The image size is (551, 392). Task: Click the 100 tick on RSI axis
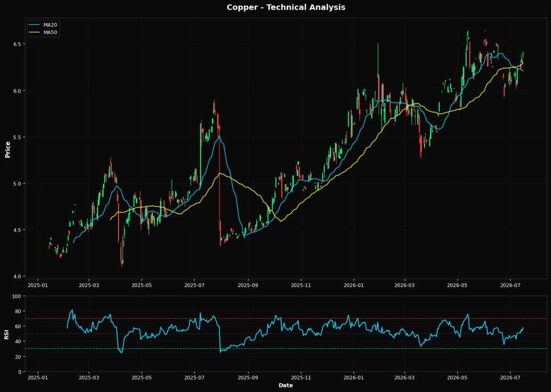18,296
